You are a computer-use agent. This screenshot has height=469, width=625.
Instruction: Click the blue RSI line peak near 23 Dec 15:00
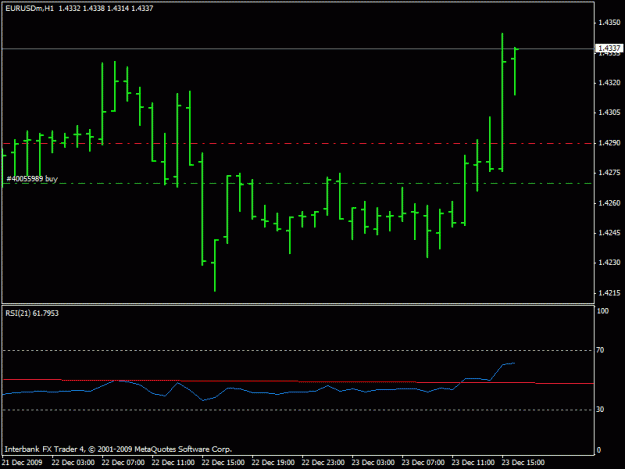coord(508,363)
